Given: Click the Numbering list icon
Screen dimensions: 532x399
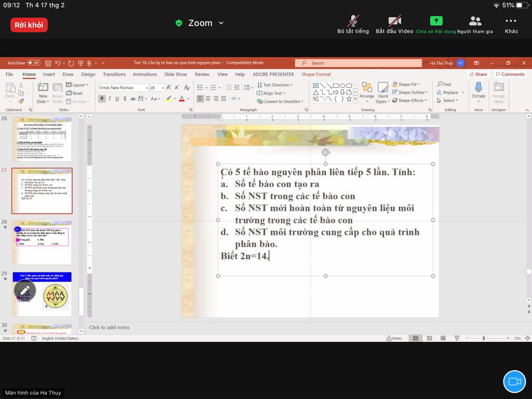Looking at the screenshot, I should pyautogui.click(x=213, y=87).
